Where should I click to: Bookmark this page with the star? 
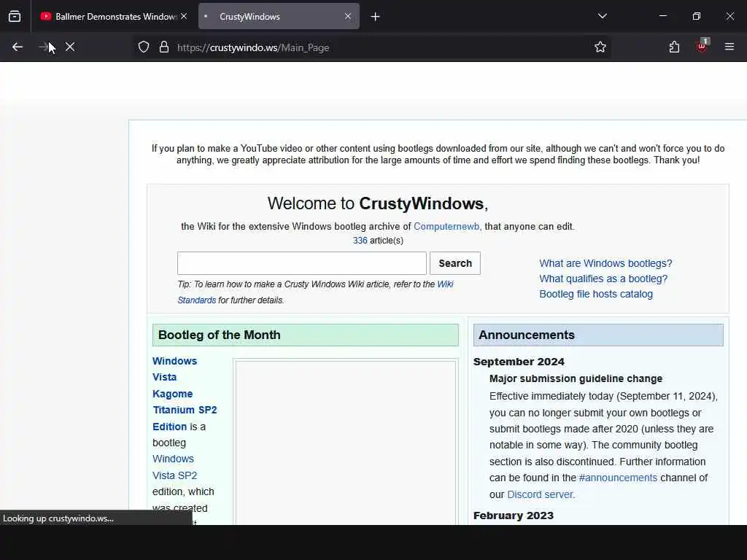click(x=600, y=47)
